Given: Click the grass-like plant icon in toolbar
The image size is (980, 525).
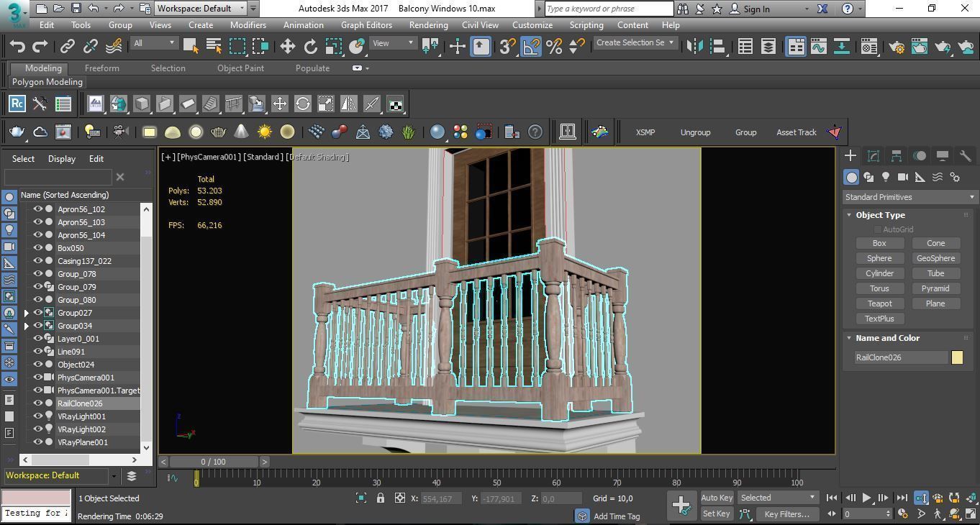Looking at the screenshot, I should coord(409,132).
